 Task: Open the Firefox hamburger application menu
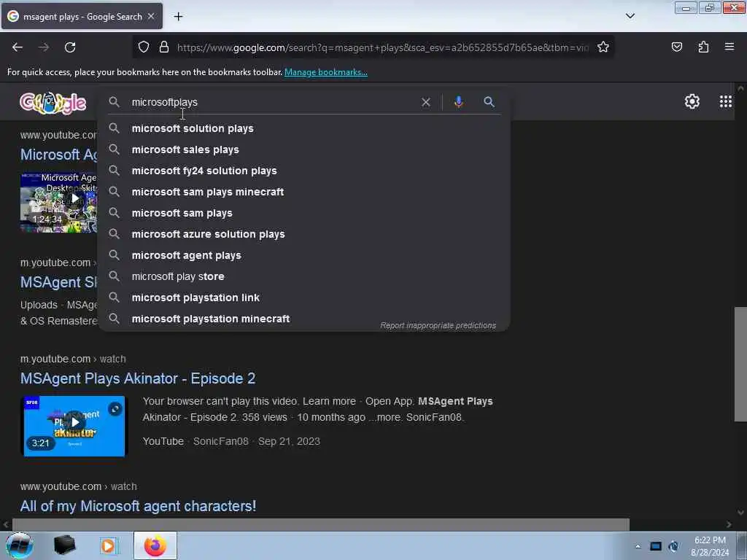[x=729, y=47]
